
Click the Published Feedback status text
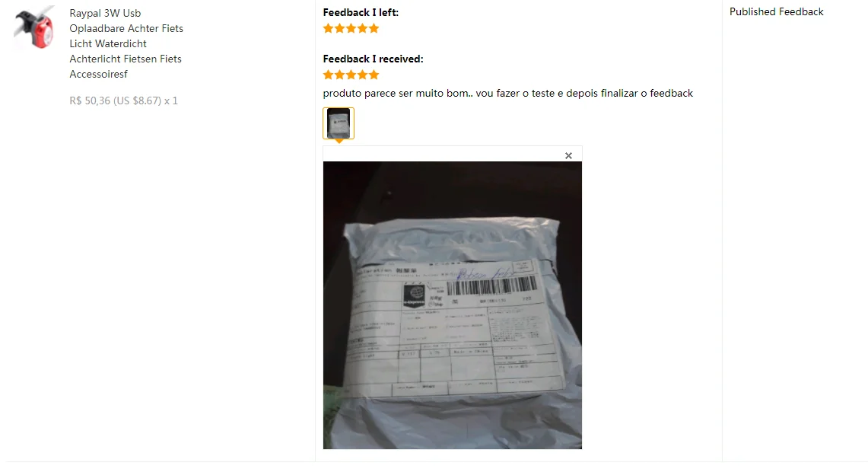(776, 11)
